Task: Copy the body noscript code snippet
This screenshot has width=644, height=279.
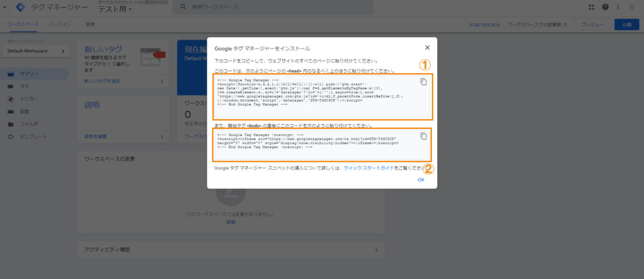Action: click(423, 136)
